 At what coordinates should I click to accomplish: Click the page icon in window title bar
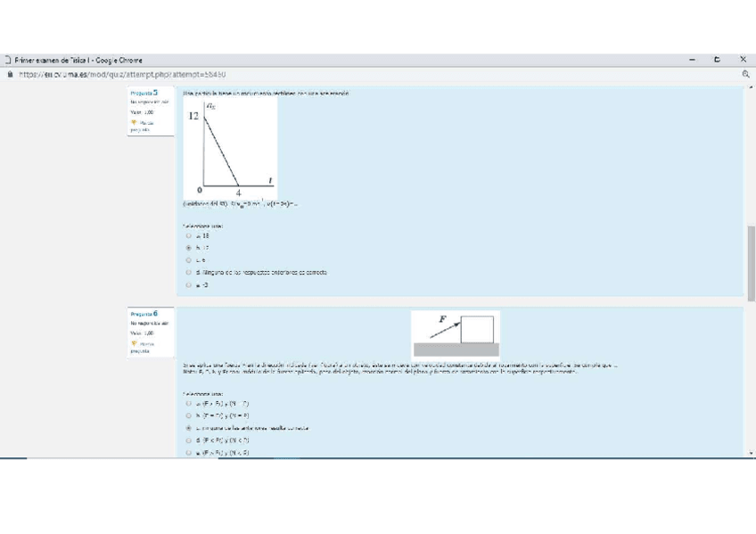tap(7, 60)
